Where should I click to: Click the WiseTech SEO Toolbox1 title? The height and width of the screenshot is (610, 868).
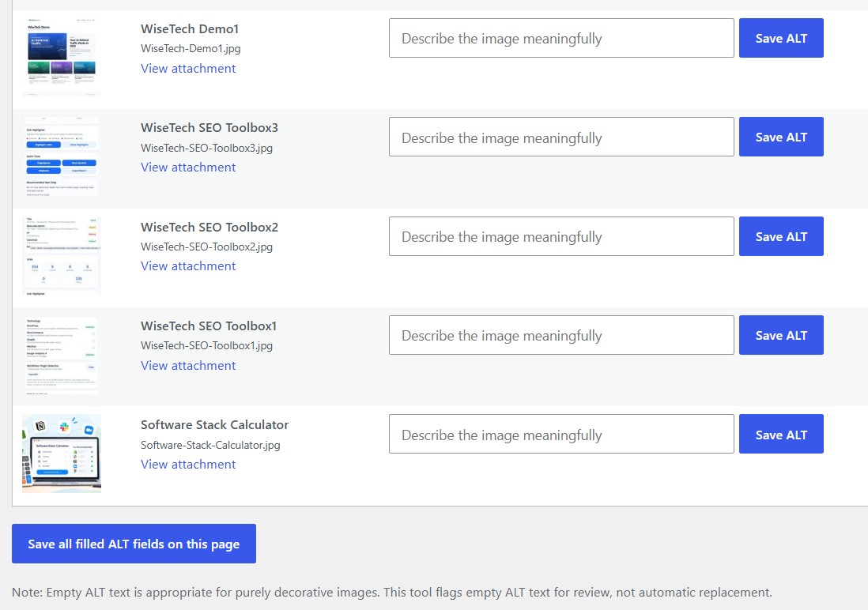pyautogui.click(x=209, y=326)
